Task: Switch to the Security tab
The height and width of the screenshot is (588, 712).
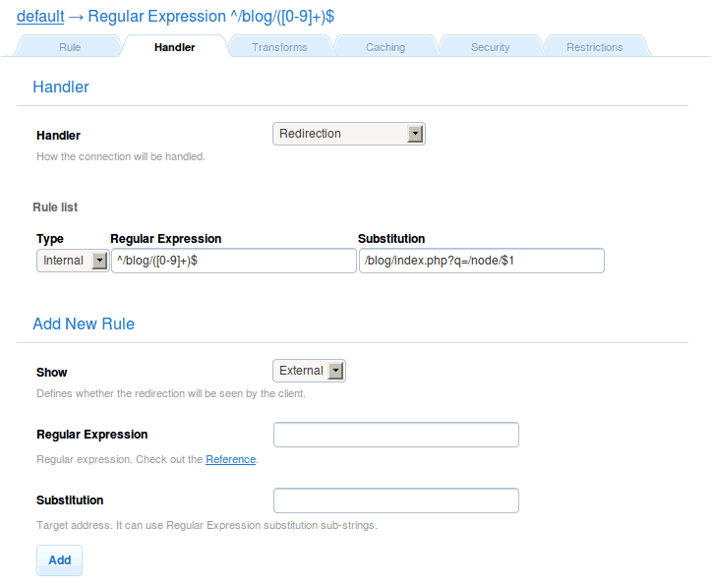Action: tap(490, 47)
